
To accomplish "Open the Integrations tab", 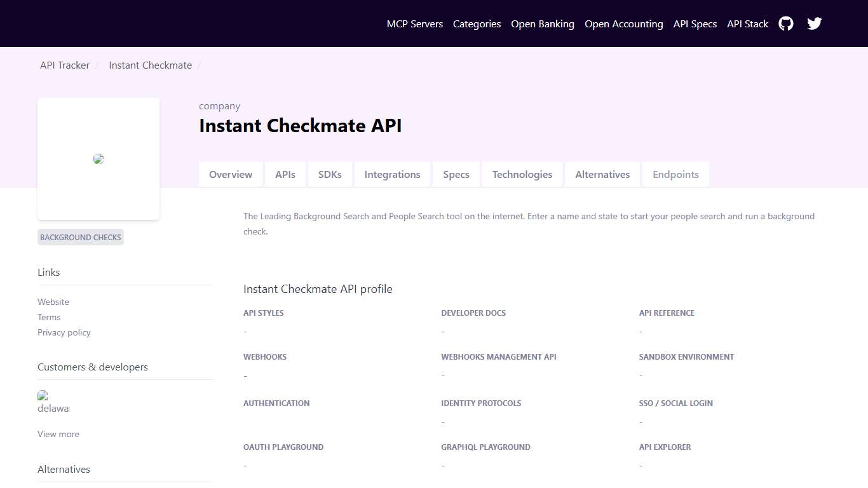I will [392, 174].
